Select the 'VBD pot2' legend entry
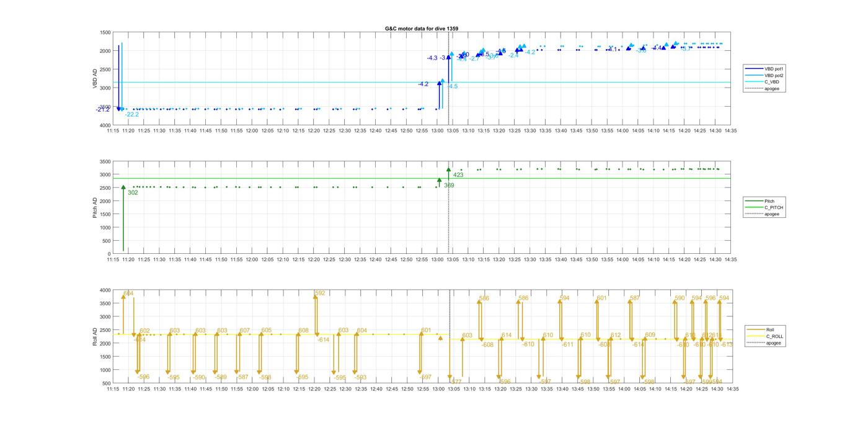 click(x=774, y=75)
